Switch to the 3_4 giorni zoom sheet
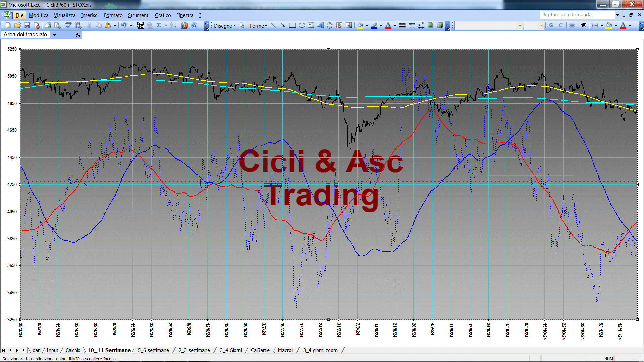This screenshot has width=644, height=362. pos(320,350)
